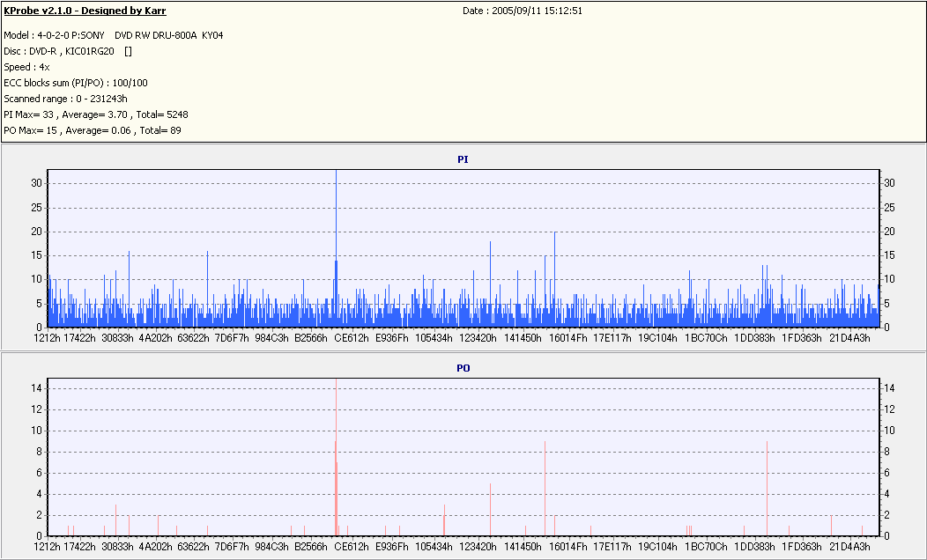This screenshot has width=927, height=560.
Task: Select the 'Speed : 4x' line
Action: 26,67
